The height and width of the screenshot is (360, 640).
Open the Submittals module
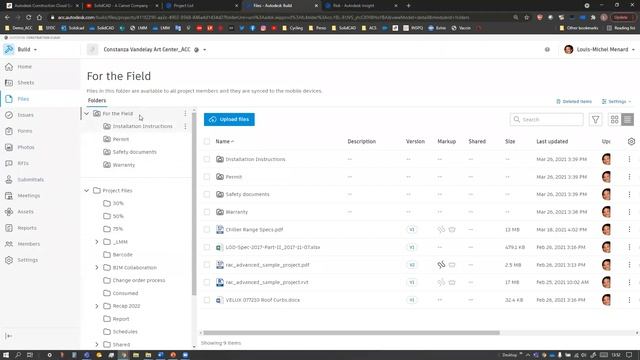click(30, 180)
